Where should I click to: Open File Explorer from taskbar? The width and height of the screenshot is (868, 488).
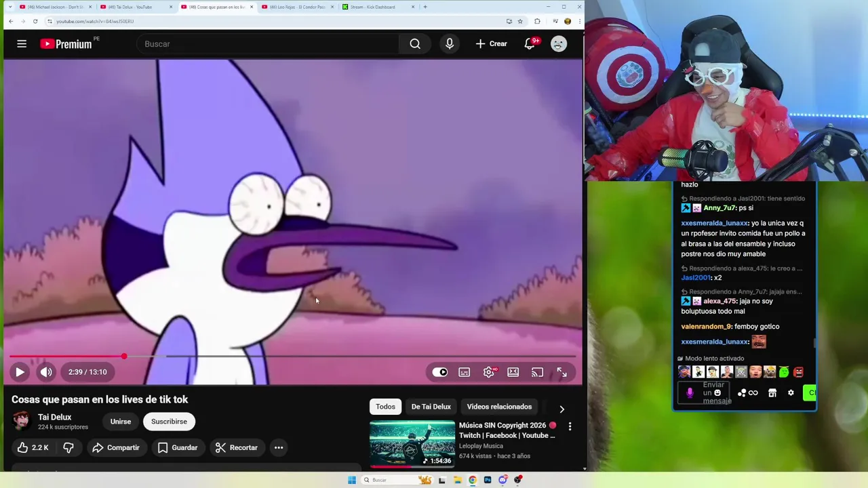tap(457, 480)
